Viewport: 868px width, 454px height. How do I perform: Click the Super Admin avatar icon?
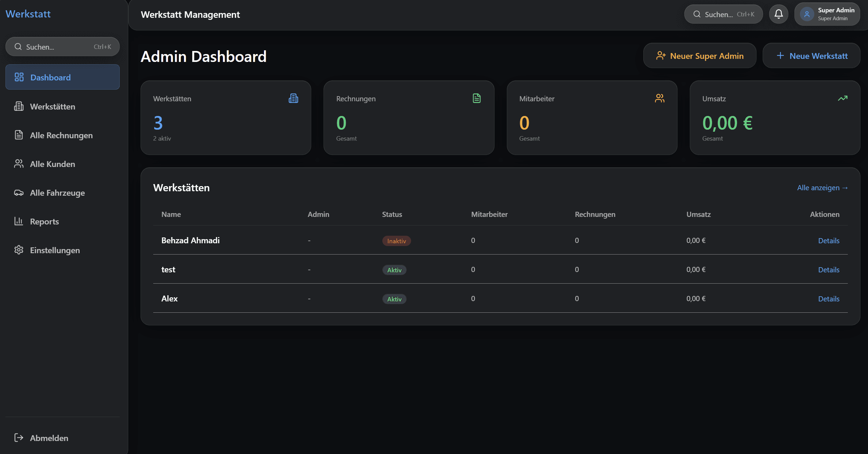[807, 14]
